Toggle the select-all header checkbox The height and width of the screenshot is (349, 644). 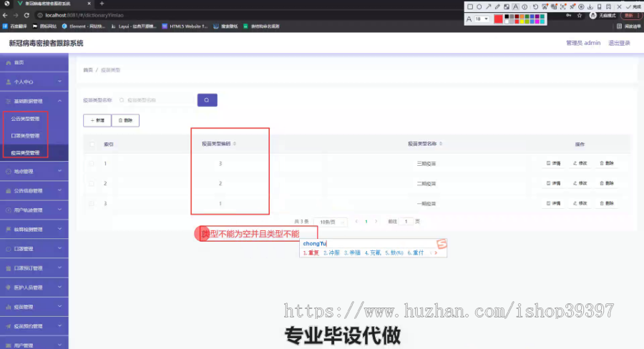(92, 144)
